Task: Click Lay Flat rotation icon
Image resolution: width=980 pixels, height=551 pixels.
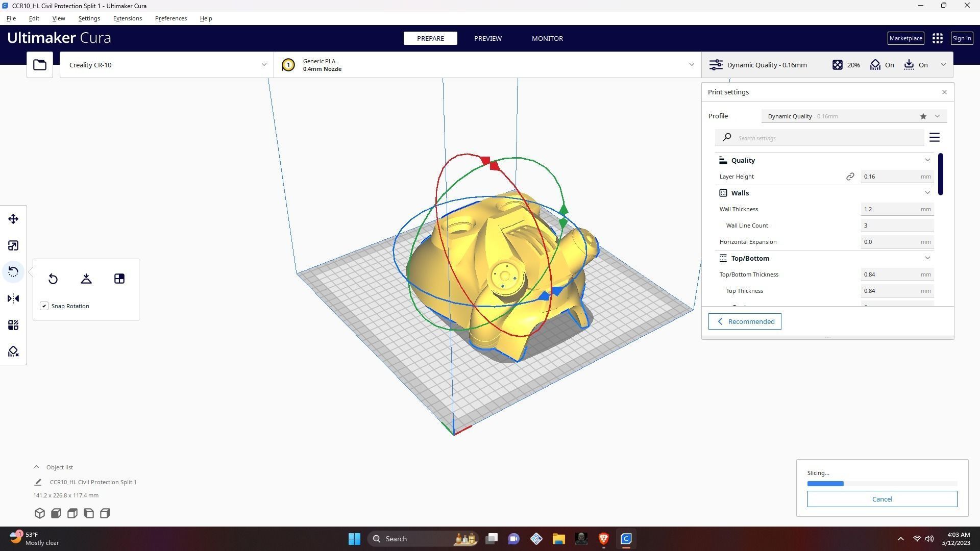Action: 86,279
